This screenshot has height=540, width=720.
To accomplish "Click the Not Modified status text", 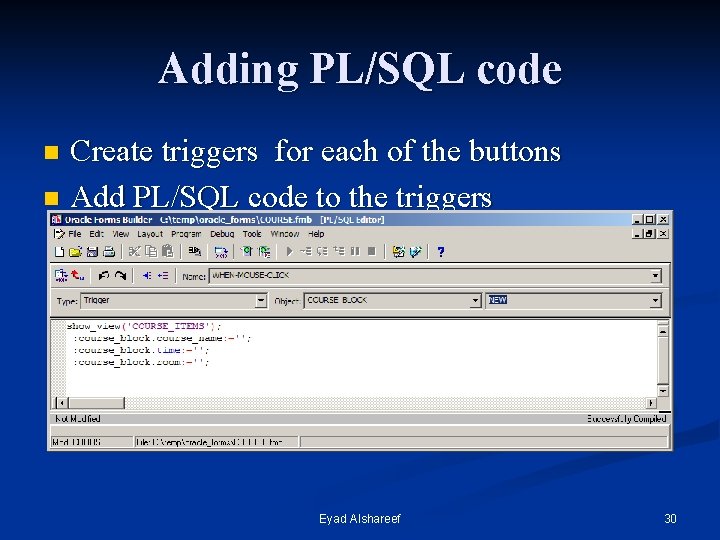I will [x=78, y=419].
